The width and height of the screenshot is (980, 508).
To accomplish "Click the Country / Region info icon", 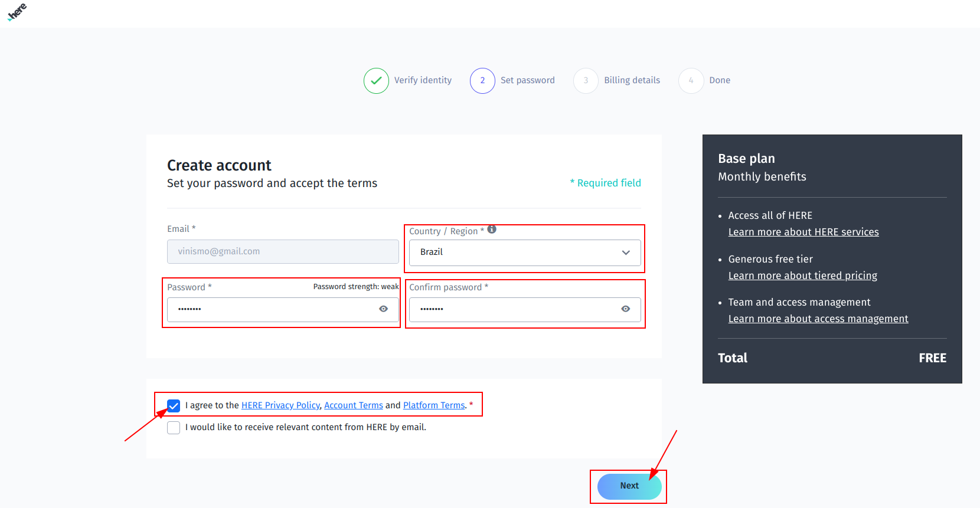I will [x=492, y=230].
